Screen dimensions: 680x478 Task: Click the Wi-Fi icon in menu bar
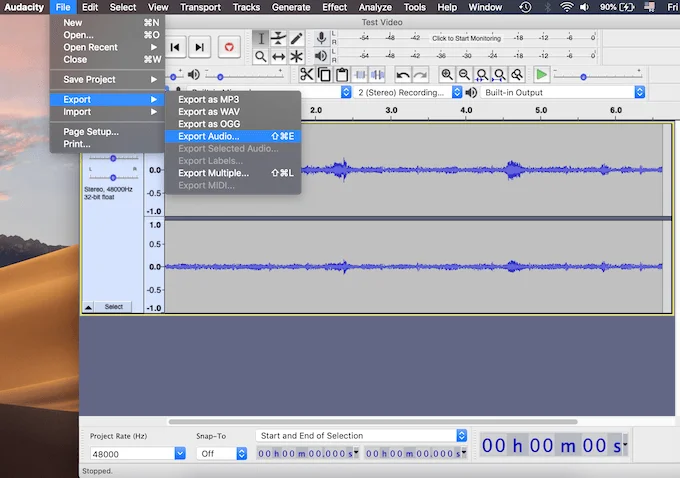click(x=566, y=7)
